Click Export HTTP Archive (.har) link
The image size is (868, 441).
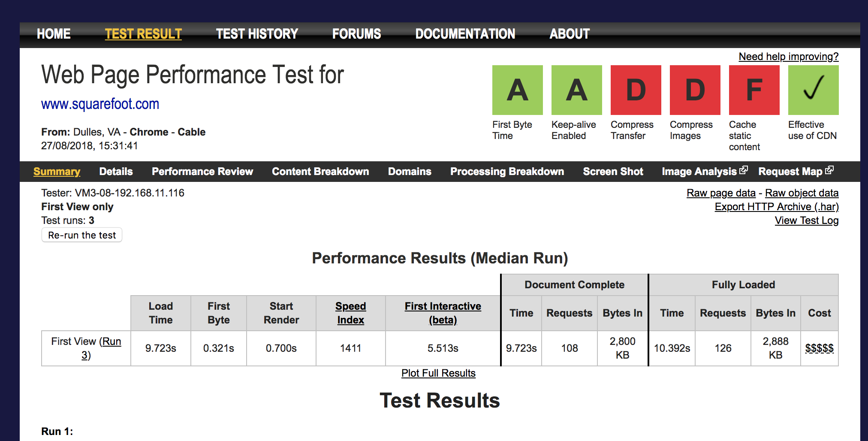[x=777, y=207]
